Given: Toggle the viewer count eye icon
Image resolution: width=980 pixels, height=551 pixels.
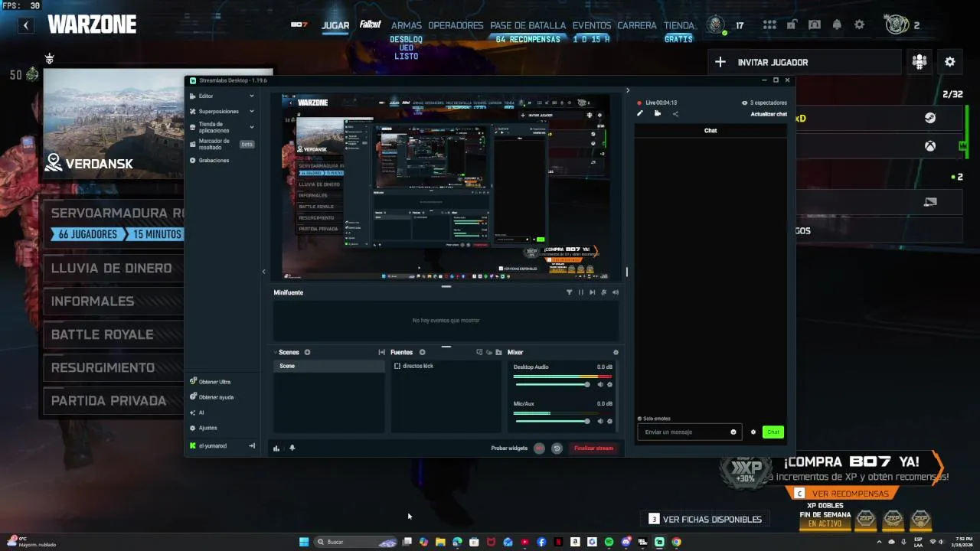Looking at the screenshot, I should click(744, 103).
